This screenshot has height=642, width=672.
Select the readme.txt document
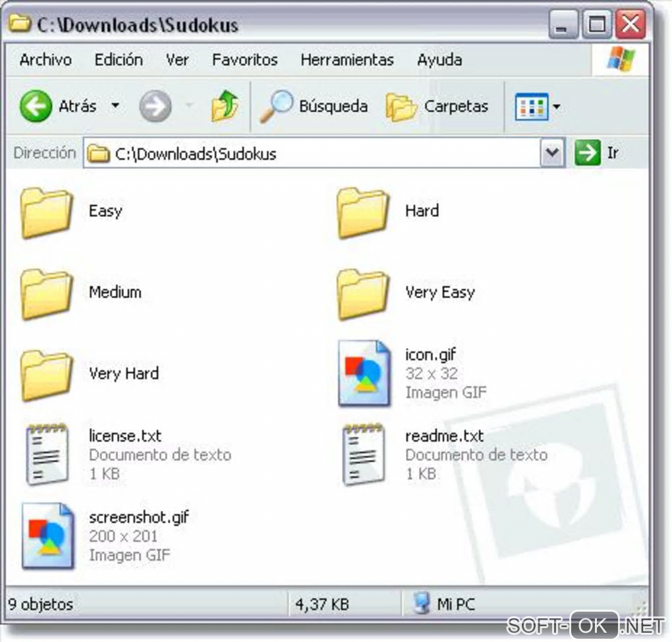coord(364,455)
